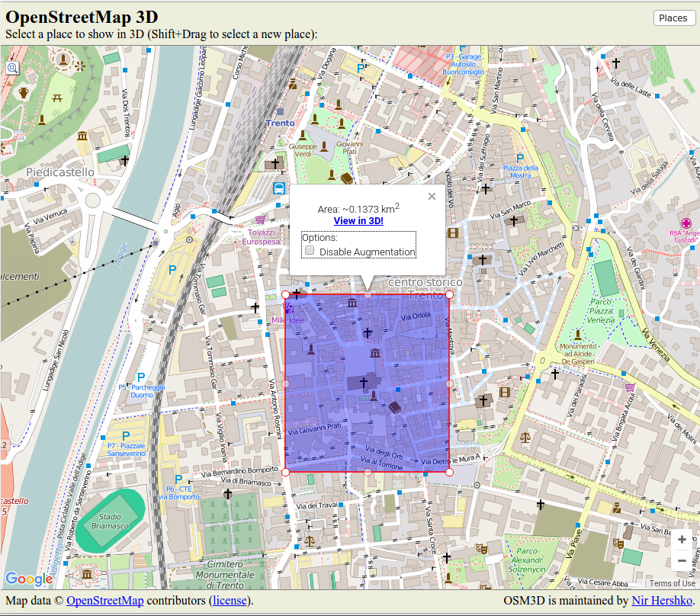The width and height of the screenshot is (700, 616).
Task: Click the Monumento ad Alcide De Gasperi icon
Action: click(578, 334)
